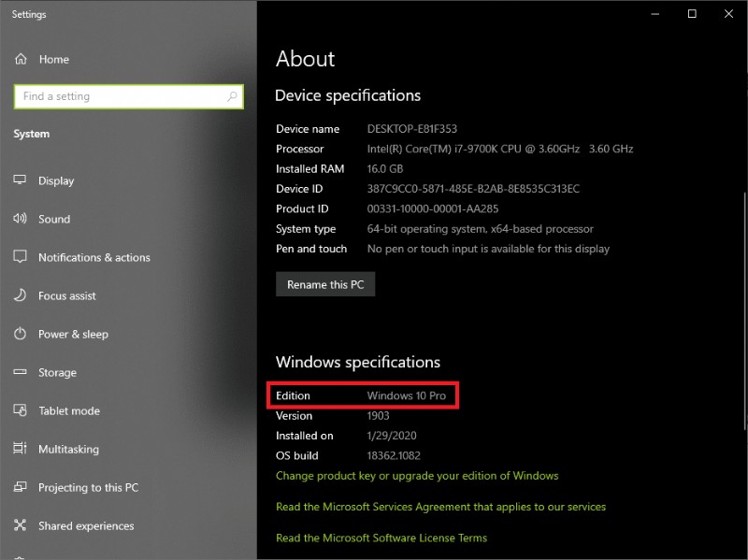This screenshot has height=560, width=748.
Task: Open Focus assist settings
Action: (67, 295)
